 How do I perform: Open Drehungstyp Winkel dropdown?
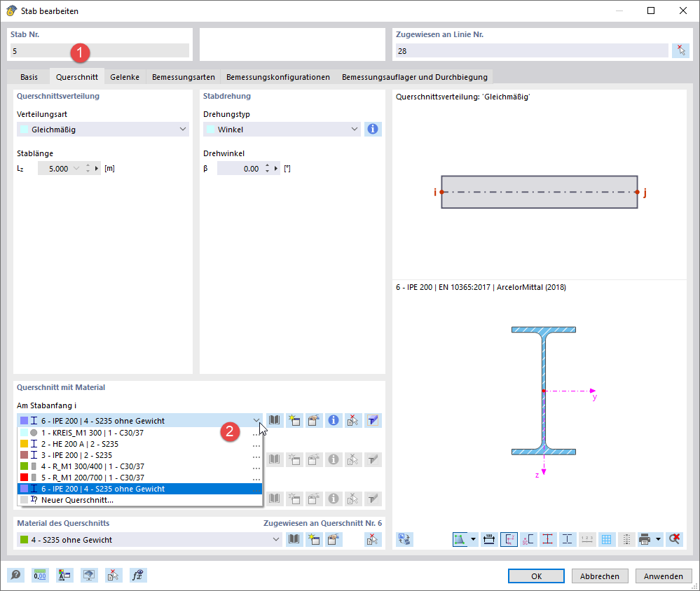(x=354, y=129)
